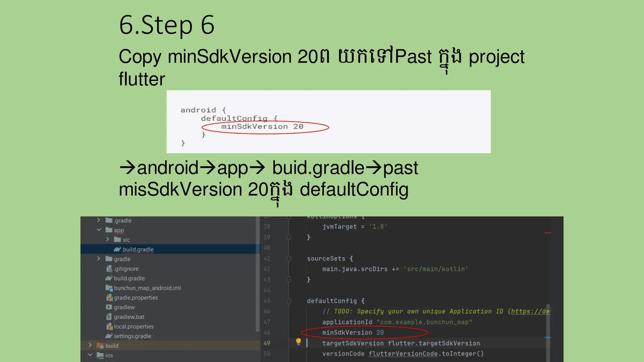Image resolution: width=644 pixels, height=362 pixels.
Task: Expand the gradle folder chevron
Action: (98, 259)
